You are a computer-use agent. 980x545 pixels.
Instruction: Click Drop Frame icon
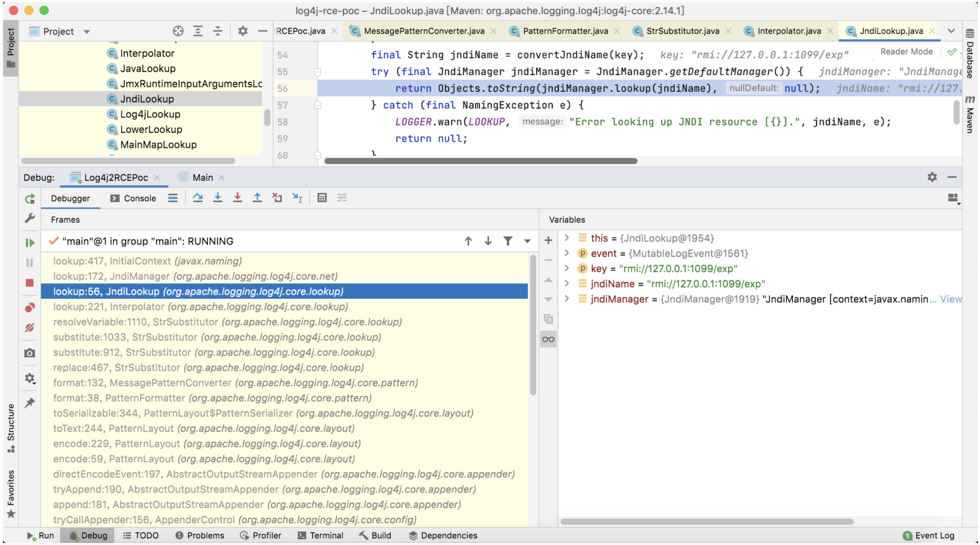point(277,198)
